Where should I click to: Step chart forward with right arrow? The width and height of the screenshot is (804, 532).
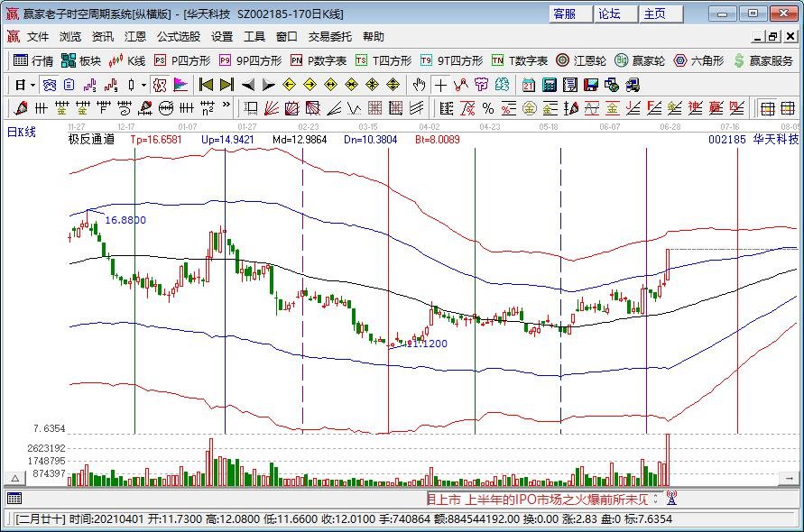click(x=269, y=85)
